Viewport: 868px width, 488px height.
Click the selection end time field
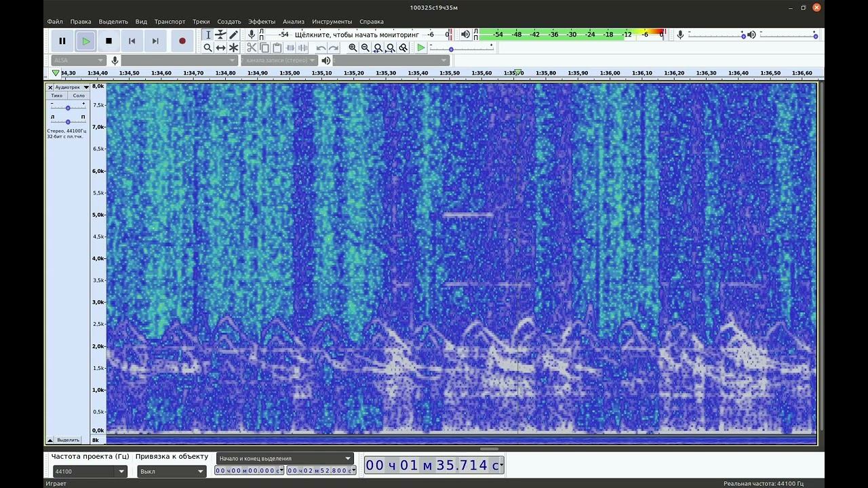321,470
